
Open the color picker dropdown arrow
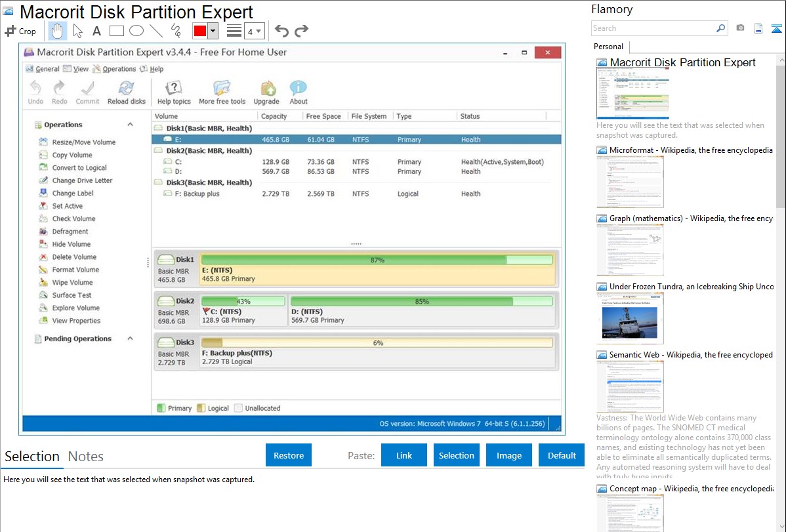pyautogui.click(x=213, y=31)
